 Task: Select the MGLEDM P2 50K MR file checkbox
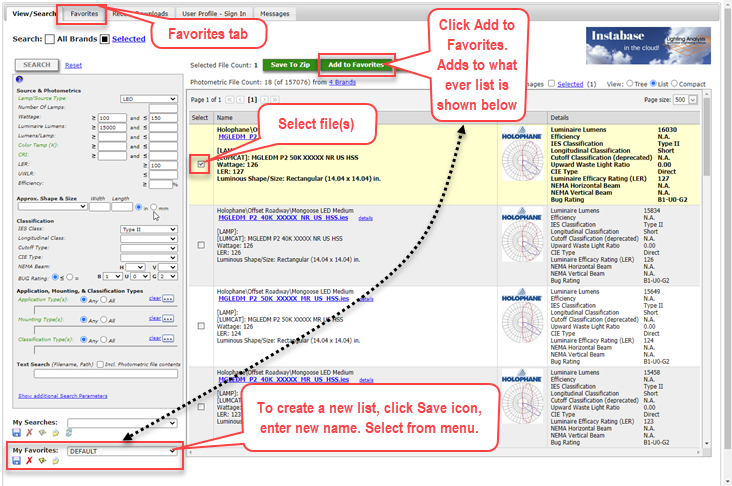(x=201, y=326)
